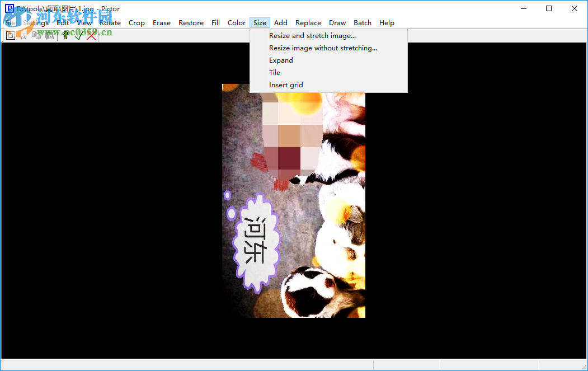588x371 pixels.
Task: Open the Draw menu
Action: (337, 22)
